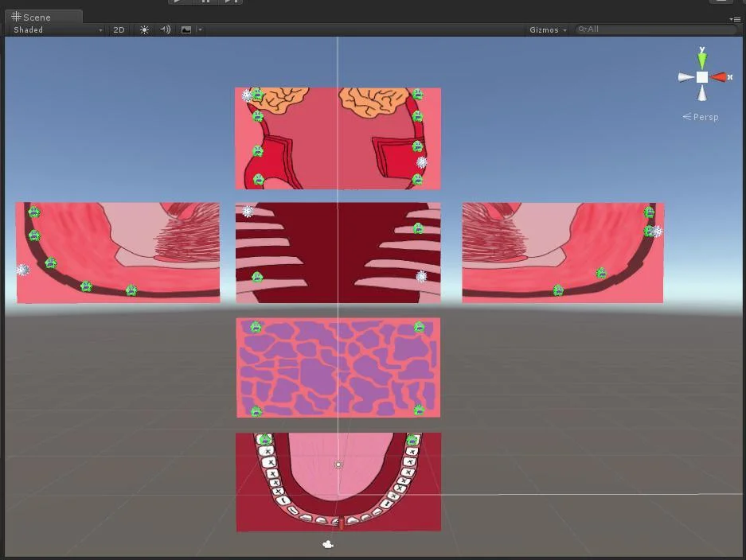Click the scene search field showing All

[x=655, y=29]
